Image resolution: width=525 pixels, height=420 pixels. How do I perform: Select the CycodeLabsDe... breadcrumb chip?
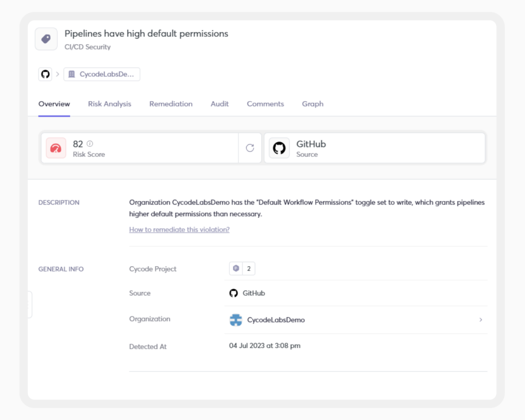[102, 74]
